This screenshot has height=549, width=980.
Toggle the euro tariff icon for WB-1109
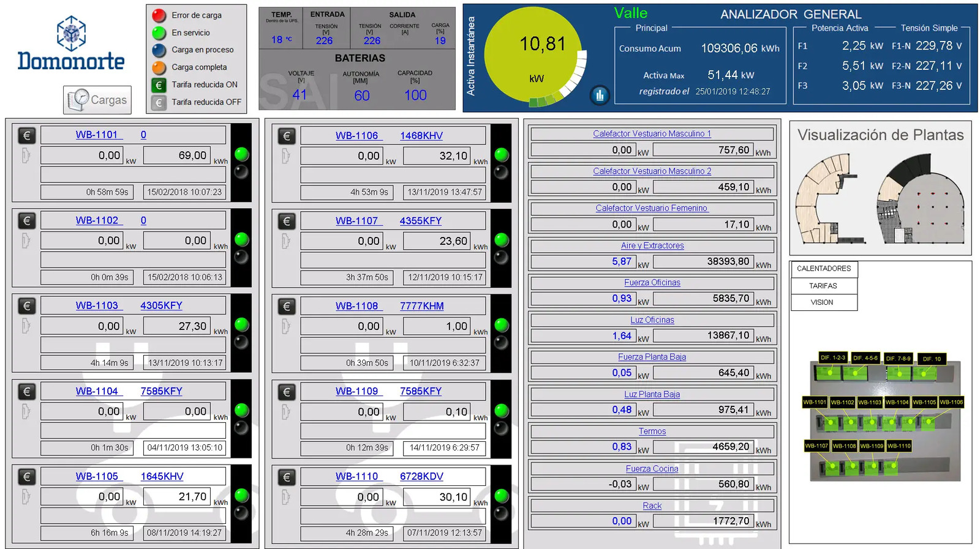(286, 392)
